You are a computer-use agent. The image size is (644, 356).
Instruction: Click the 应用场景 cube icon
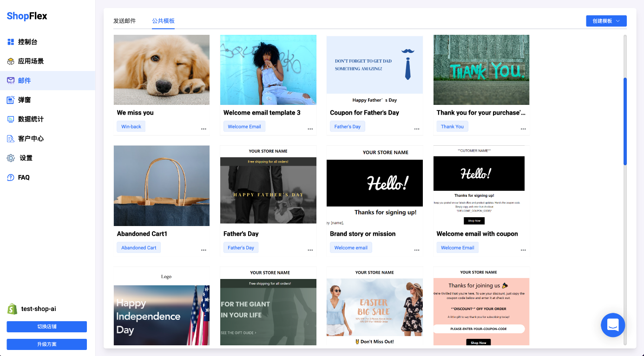11,61
